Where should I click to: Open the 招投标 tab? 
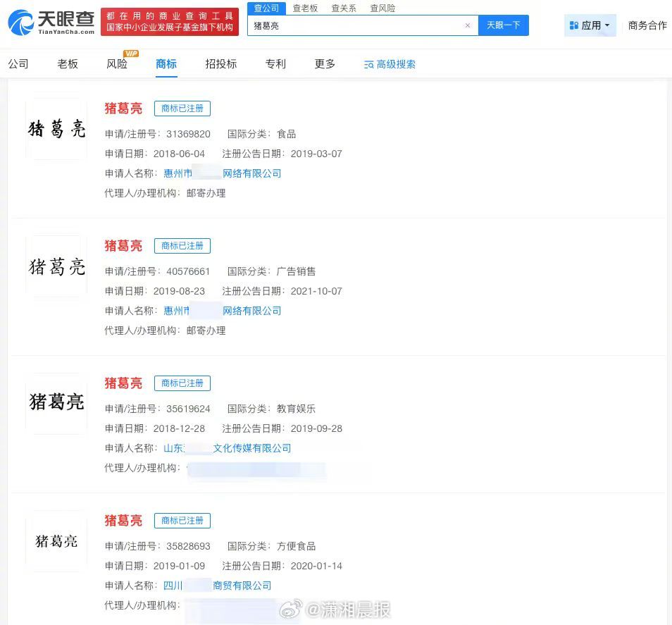click(x=223, y=63)
